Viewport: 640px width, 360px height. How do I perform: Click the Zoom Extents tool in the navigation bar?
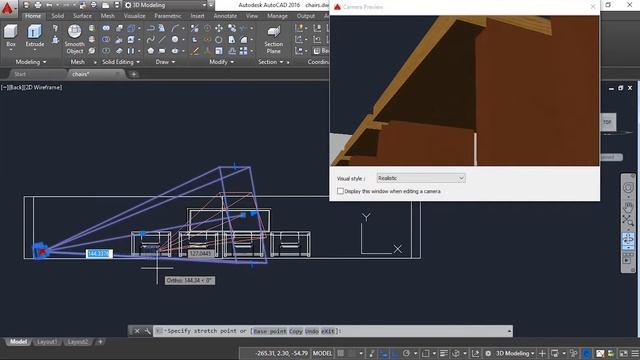point(628,221)
